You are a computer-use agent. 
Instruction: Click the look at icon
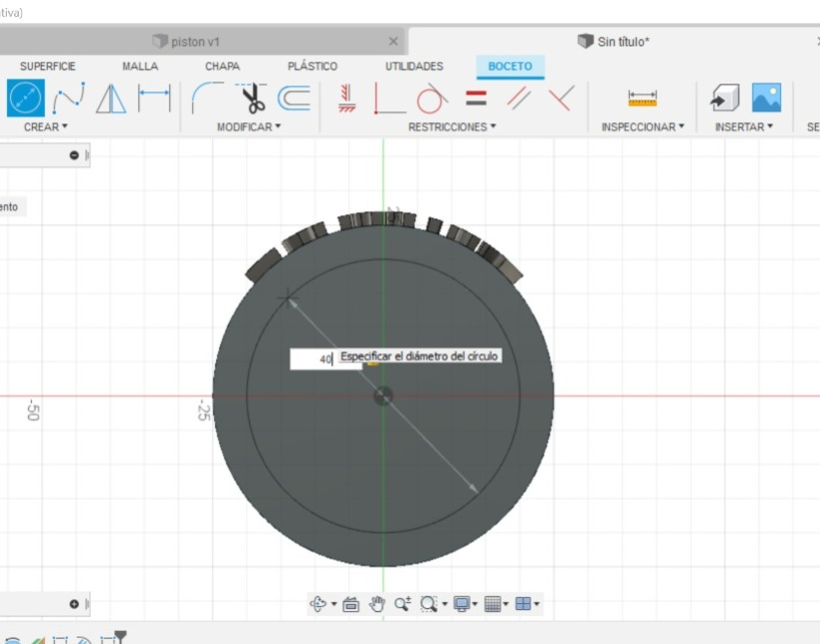[351, 605]
